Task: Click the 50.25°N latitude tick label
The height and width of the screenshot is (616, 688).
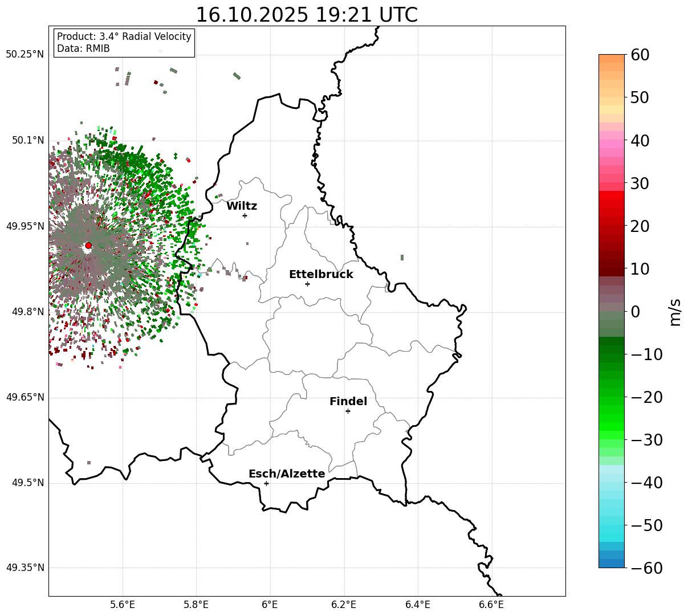Action: [25, 55]
